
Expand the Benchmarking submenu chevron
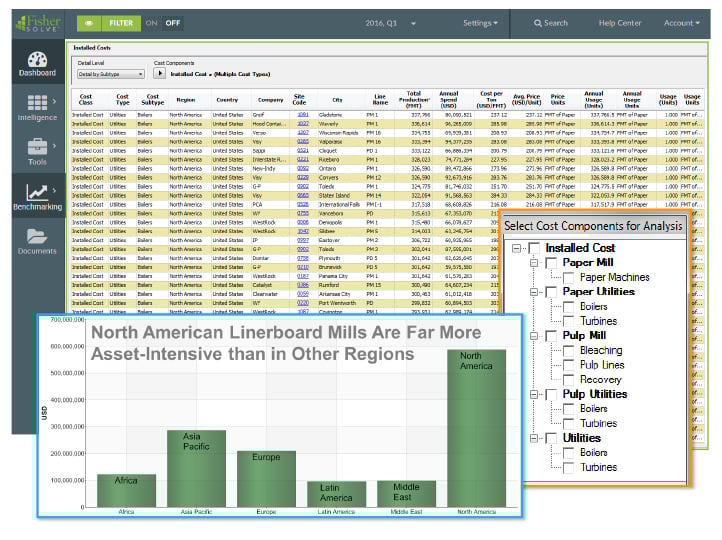(x=54, y=190)
